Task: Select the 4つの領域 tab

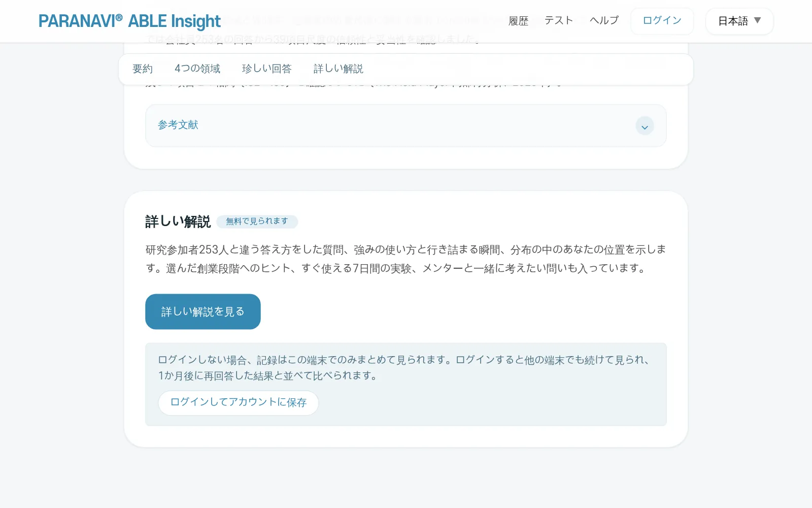Action: (x=197, y=69)
